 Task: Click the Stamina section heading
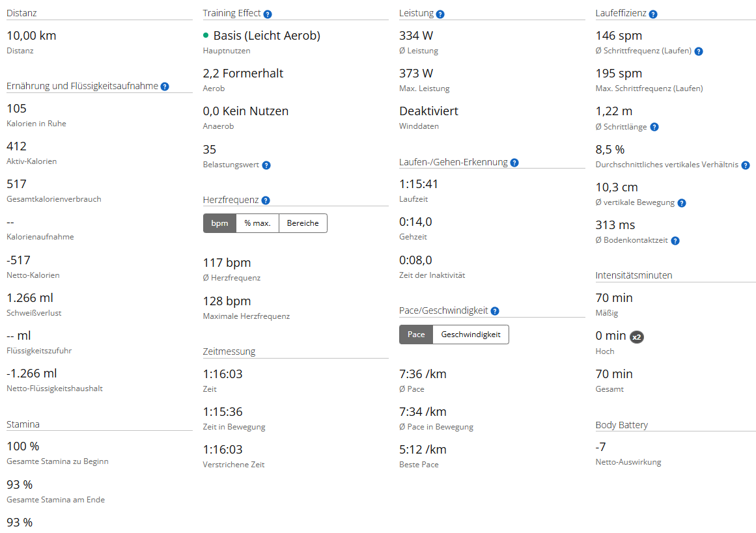click(23, 424)
